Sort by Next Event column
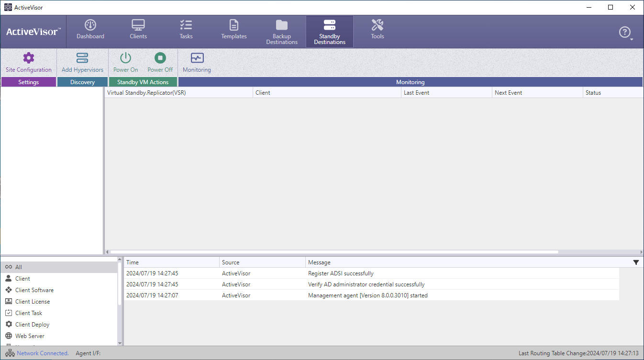 click(x=537, y=93)
